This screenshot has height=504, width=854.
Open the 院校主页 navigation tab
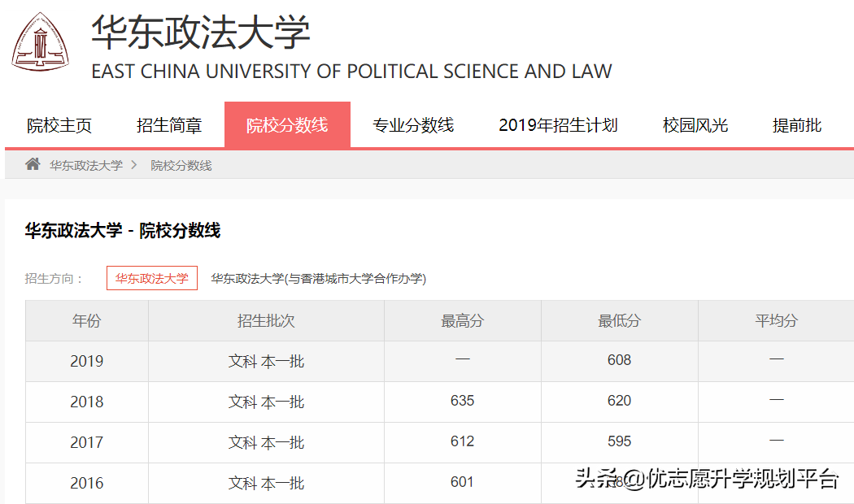(x=58, y=124)
